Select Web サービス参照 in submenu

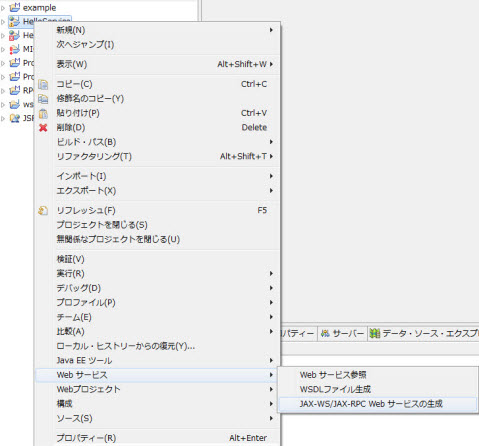[378, 375]
